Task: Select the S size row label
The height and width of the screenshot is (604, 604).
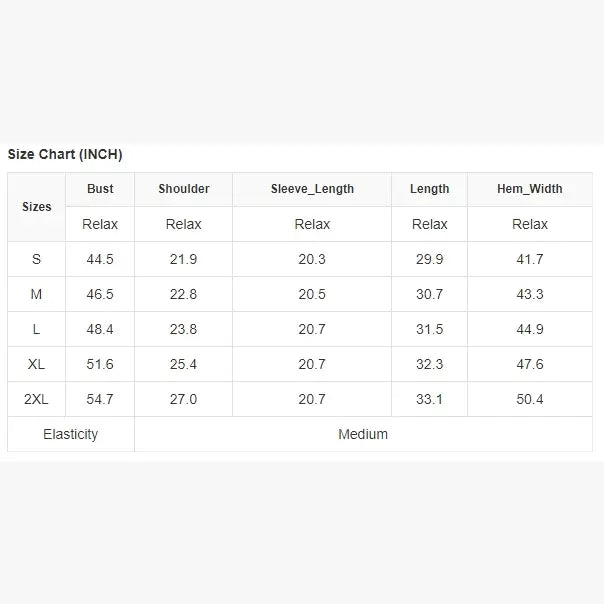Action: pos(36,259)
